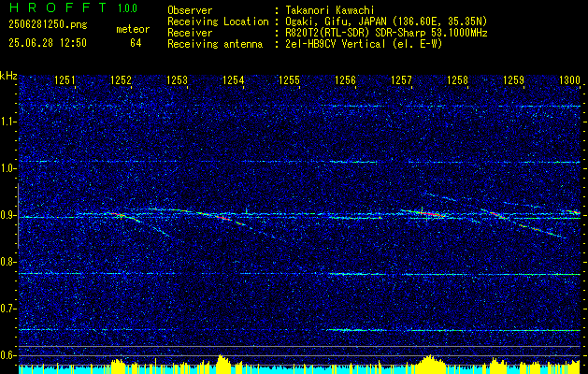Click the file name 2506281250.png
The image size is (588, 374).
pyautogui.click(x=48, y=24)
